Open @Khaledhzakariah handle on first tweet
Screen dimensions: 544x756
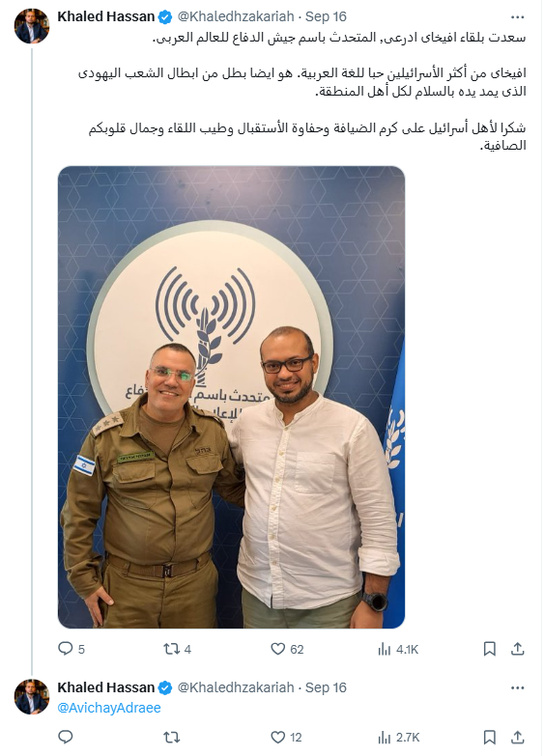[x=236, y=16]
